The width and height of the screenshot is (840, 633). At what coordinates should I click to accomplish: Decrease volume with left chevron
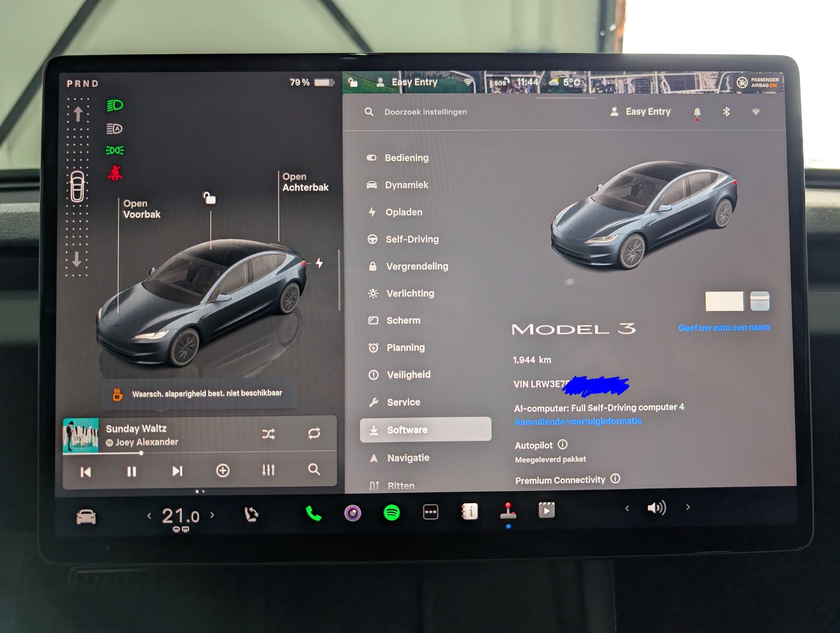[x=627, y=508]
